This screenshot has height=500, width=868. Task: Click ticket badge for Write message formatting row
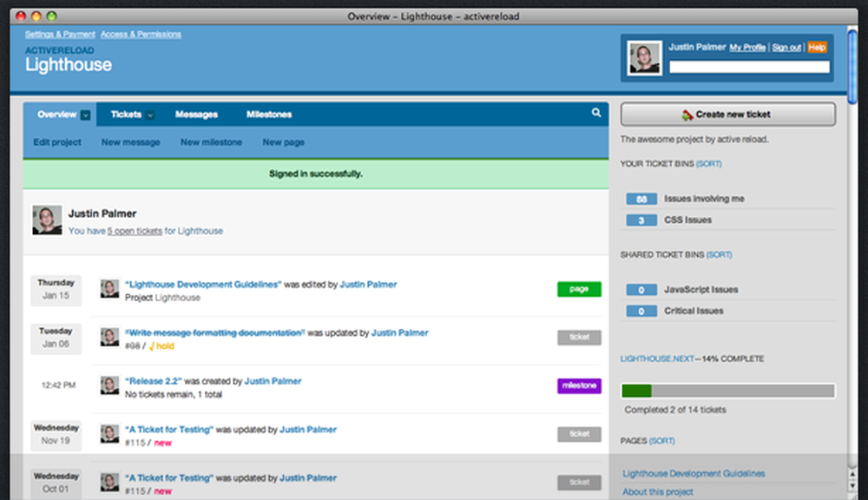[579, 337]
